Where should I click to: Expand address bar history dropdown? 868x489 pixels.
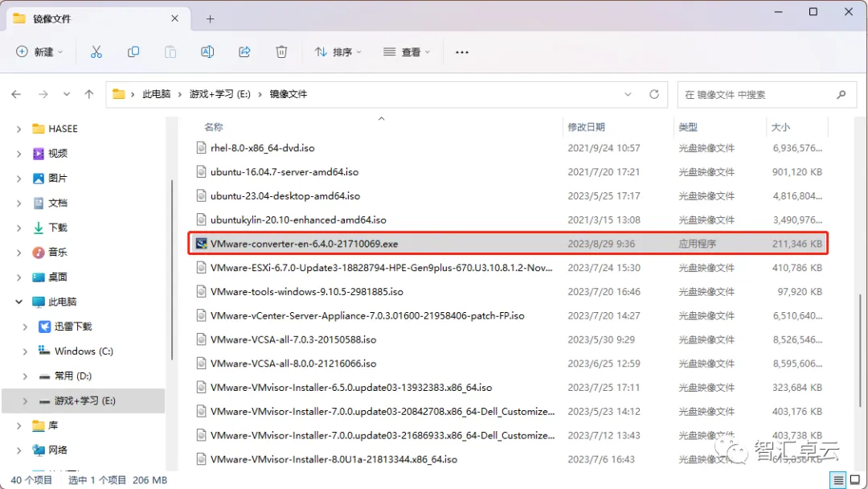coord(628,94)
